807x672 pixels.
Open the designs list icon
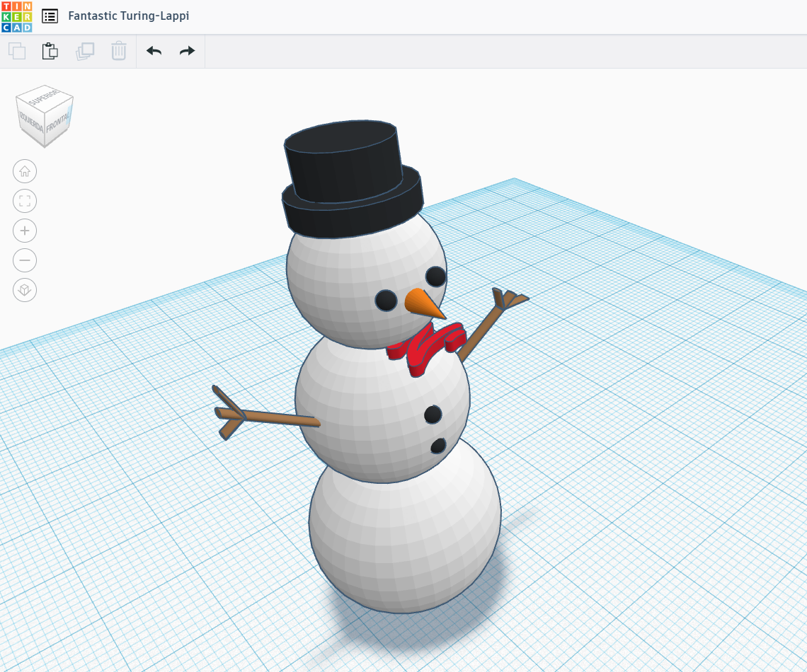(50, 16)
